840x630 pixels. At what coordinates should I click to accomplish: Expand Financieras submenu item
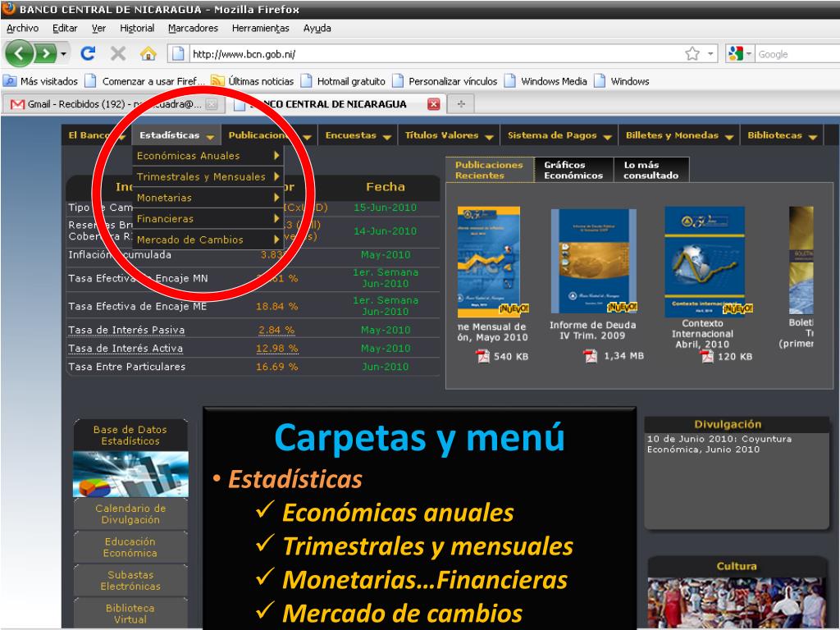208,218
